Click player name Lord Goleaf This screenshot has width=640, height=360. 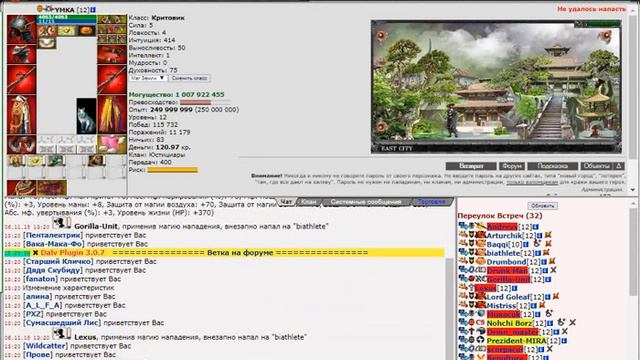tap(508, 297)
